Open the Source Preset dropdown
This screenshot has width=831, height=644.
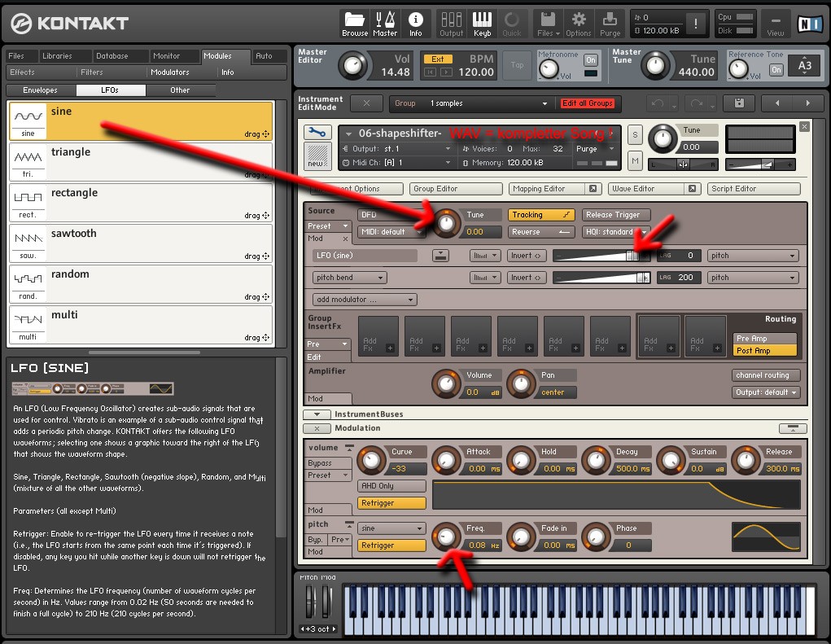[x=329, y=226]
